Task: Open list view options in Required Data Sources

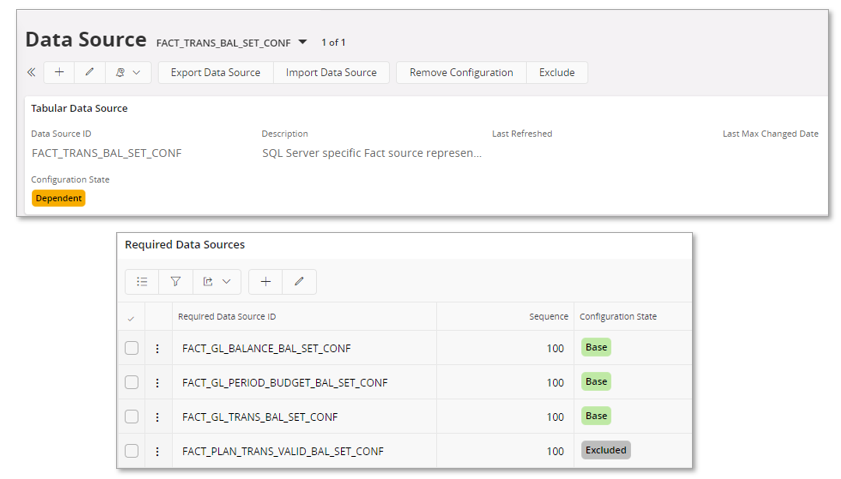Action: coord(142,282)
